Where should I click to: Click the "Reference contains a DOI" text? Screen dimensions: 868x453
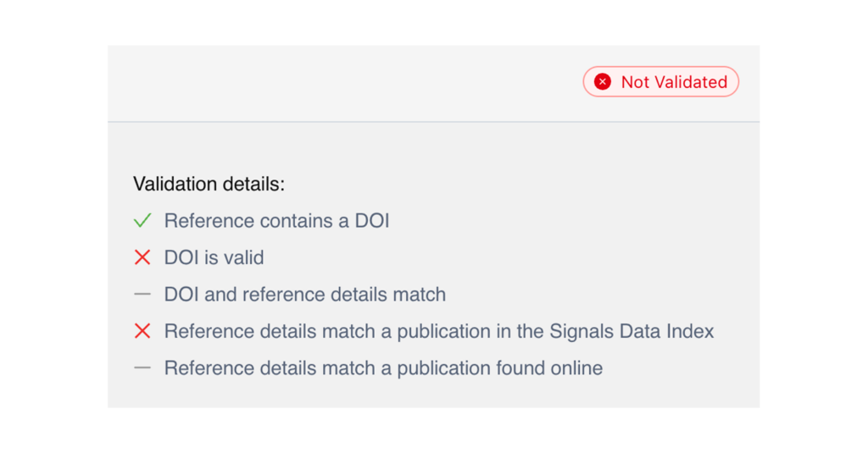(x=276, y=221)
